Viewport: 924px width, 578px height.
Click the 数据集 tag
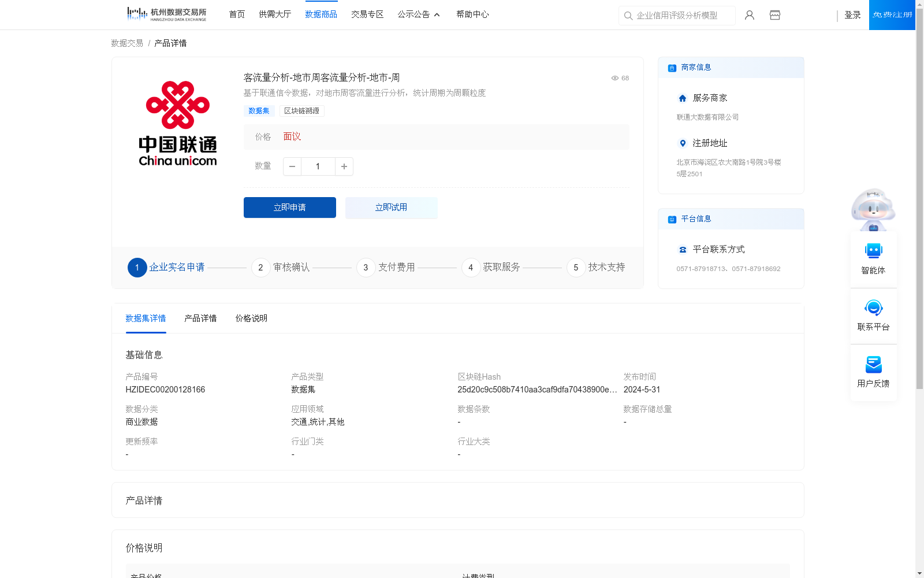pos(259,111)
